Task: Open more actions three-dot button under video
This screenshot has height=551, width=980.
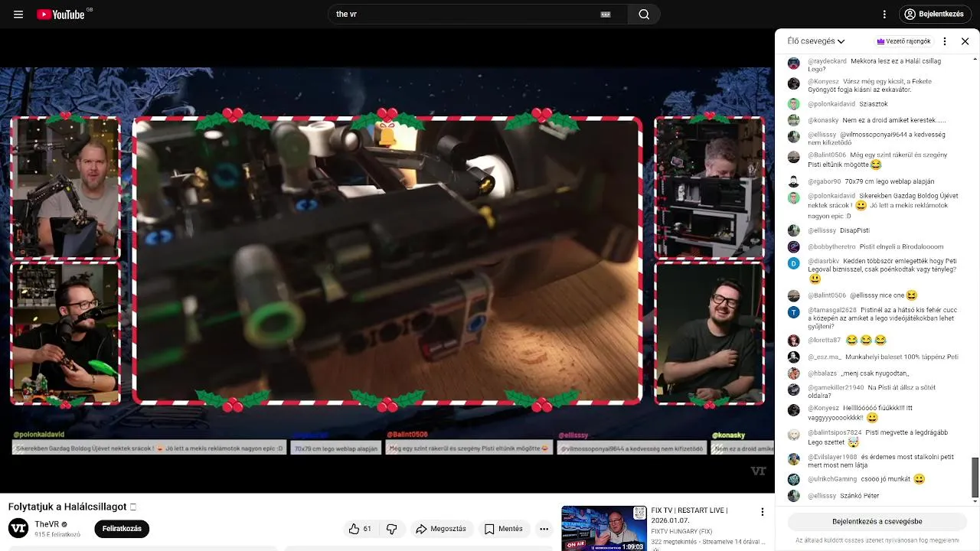Action: (x=544, y=529)
